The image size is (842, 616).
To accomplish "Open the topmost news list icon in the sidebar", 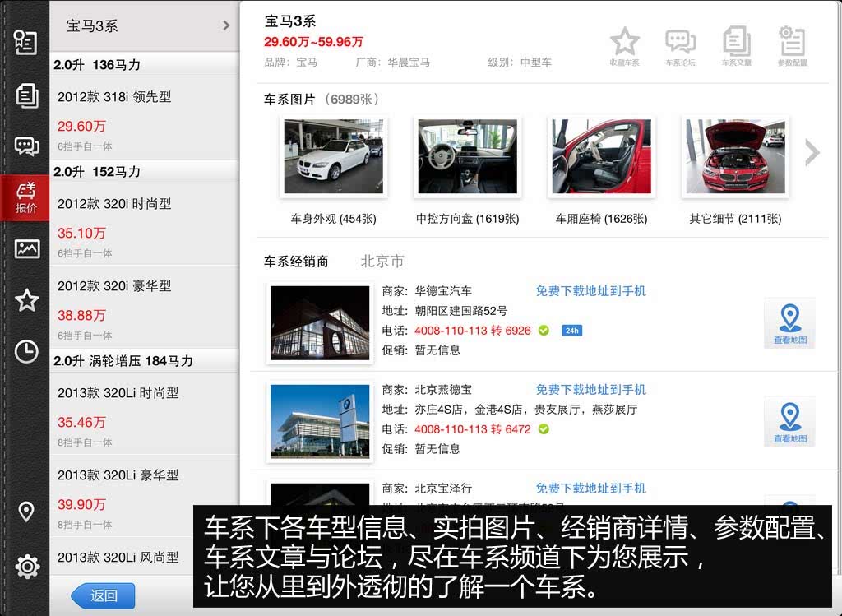I will (25, 42).
